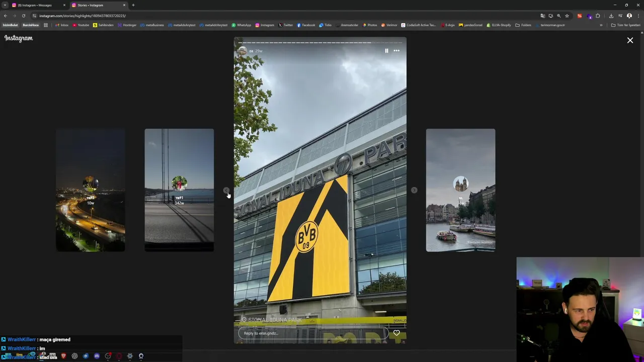
Task: Open the ChatGPT icon in taskbar
Action: click(74, 356)
